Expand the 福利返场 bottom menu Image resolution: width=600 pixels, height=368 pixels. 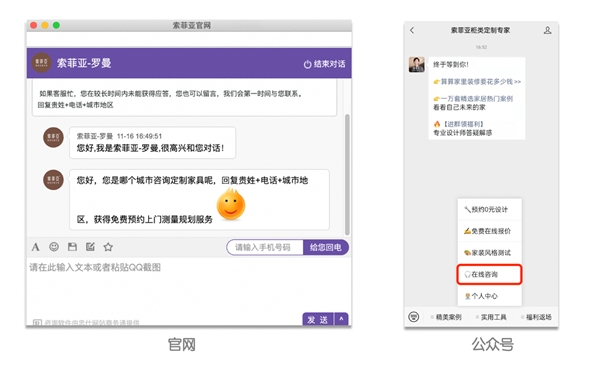click(x=536, y=317)
